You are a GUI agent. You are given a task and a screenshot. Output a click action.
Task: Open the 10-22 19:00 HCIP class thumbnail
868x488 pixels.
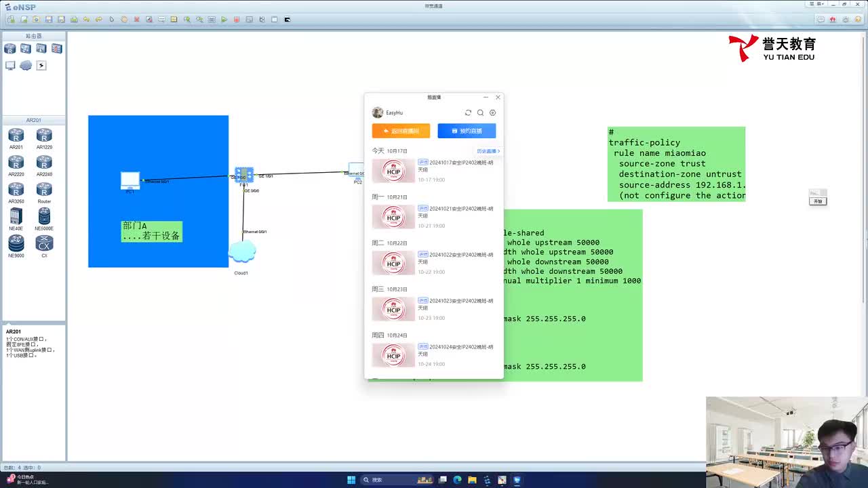point(393,263)
